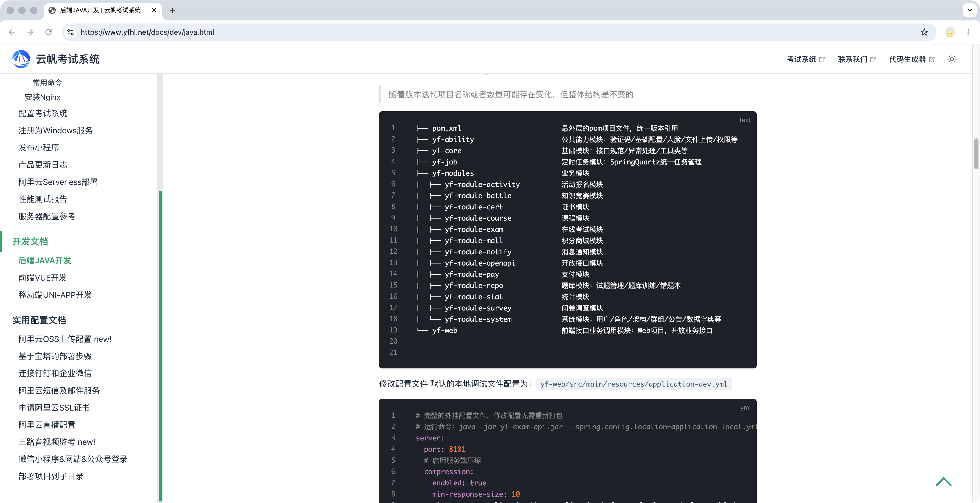Open the Chrome three-dot menu
Image resolution: width=980 pixels, height=503 pixels.
968,32
